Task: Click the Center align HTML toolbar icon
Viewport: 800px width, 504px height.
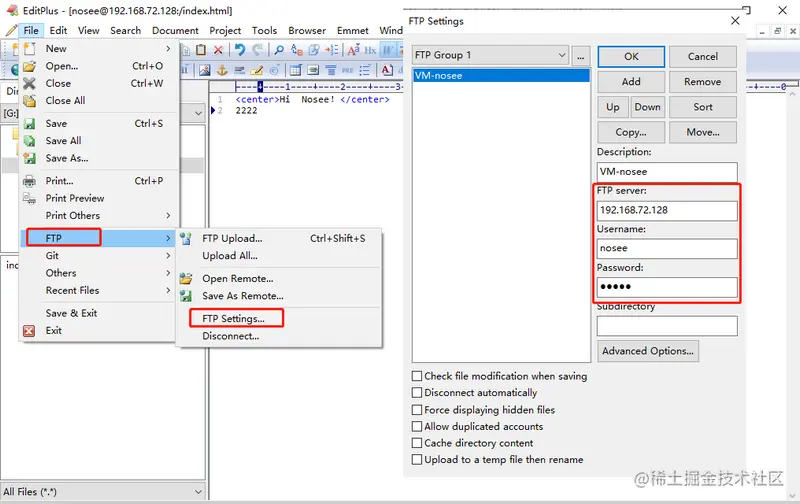Action: click(x=331, y=70)
